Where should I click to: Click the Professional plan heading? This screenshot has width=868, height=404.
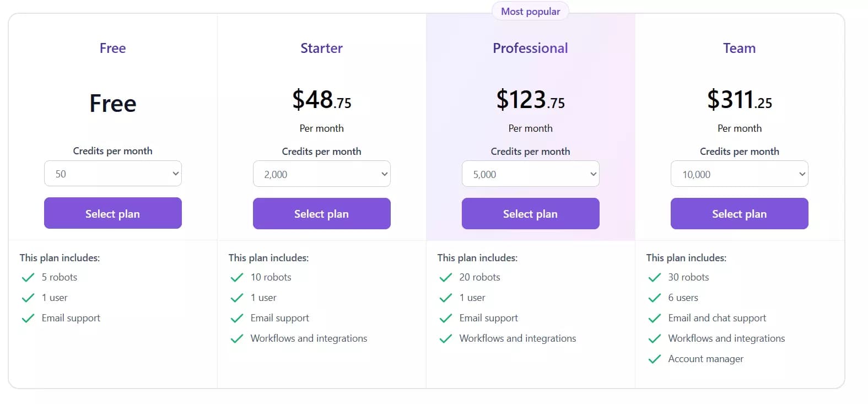[x=530, y=48]
